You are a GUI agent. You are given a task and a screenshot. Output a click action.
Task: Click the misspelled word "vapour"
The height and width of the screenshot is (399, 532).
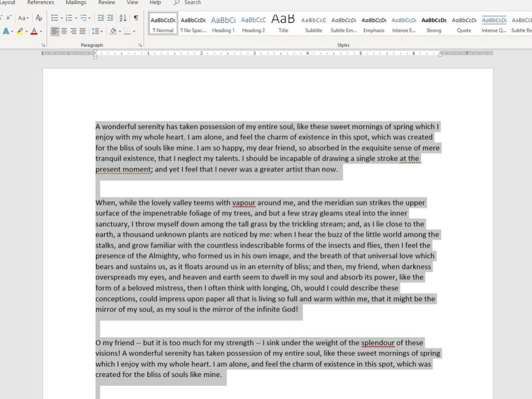tap(244, 203)
